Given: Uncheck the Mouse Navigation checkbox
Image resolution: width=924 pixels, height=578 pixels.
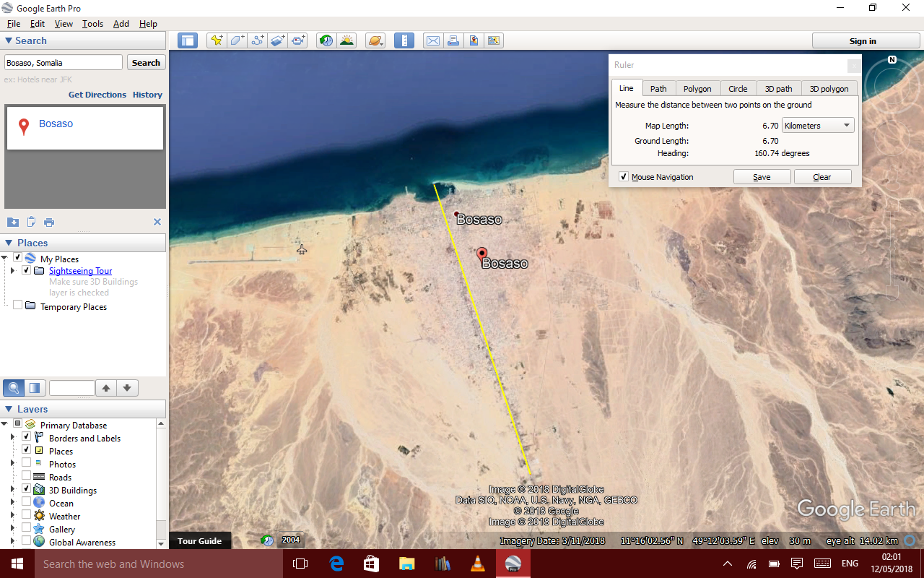Looking at the screenshot, I should [x=624, y=177].
